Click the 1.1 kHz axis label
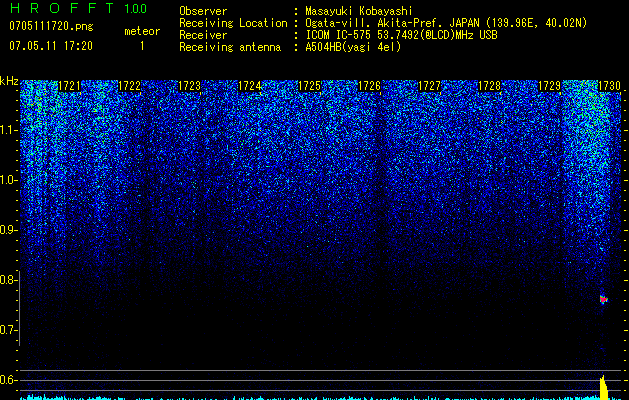Screen dimensions: 629x400 [9, 130]
